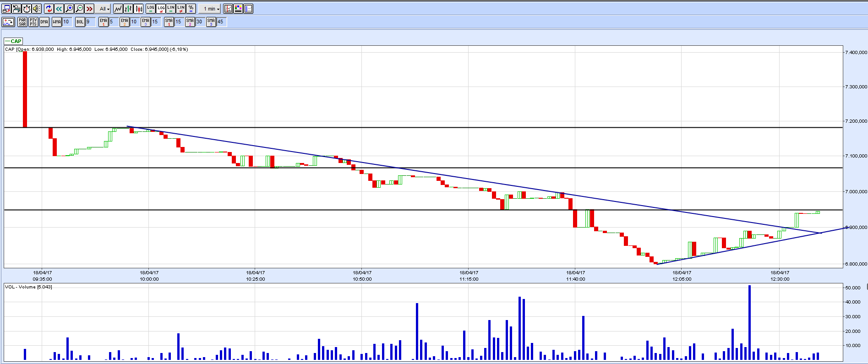The width and height of the screenshot is (868, 364).
Task: Click the chart properties icon
Action: click(248, 9)
